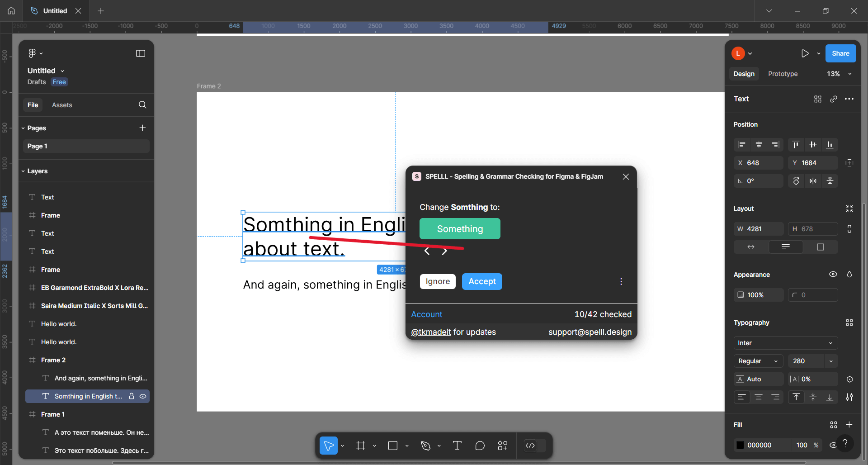868x465 pixels.
Task: Select the Rectangle shape tool
Action: pos(393,446)
